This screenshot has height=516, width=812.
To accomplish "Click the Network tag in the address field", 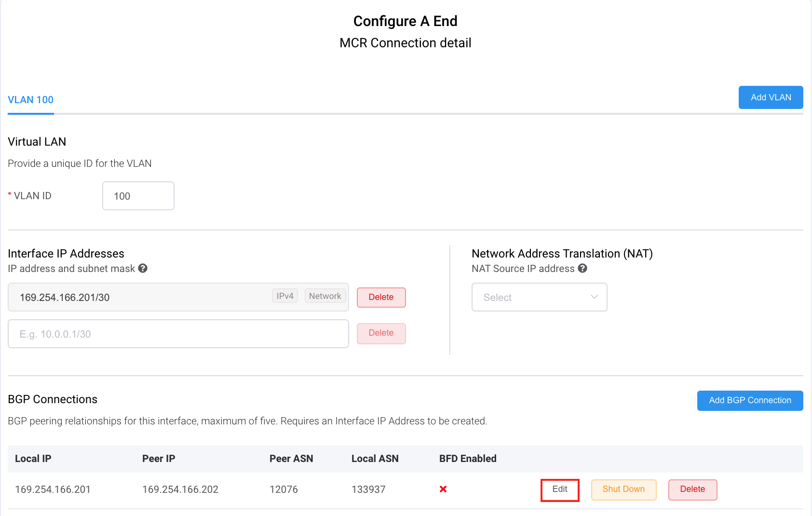I will coord(325,296).
